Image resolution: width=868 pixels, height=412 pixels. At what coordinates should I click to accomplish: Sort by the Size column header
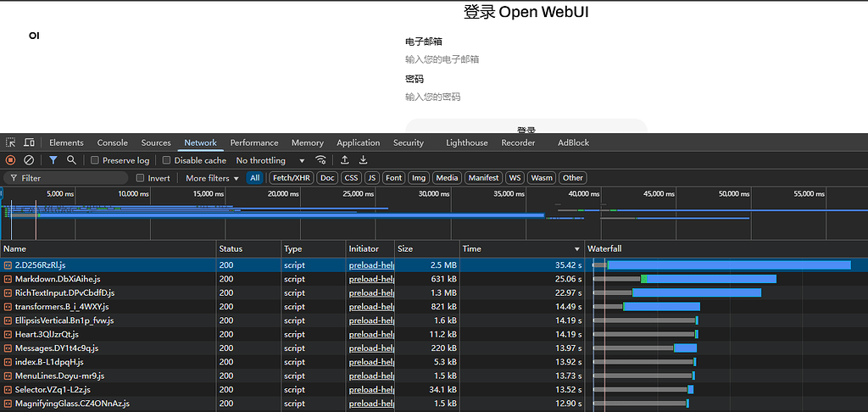pyautogui.click(x=427, y=249)
